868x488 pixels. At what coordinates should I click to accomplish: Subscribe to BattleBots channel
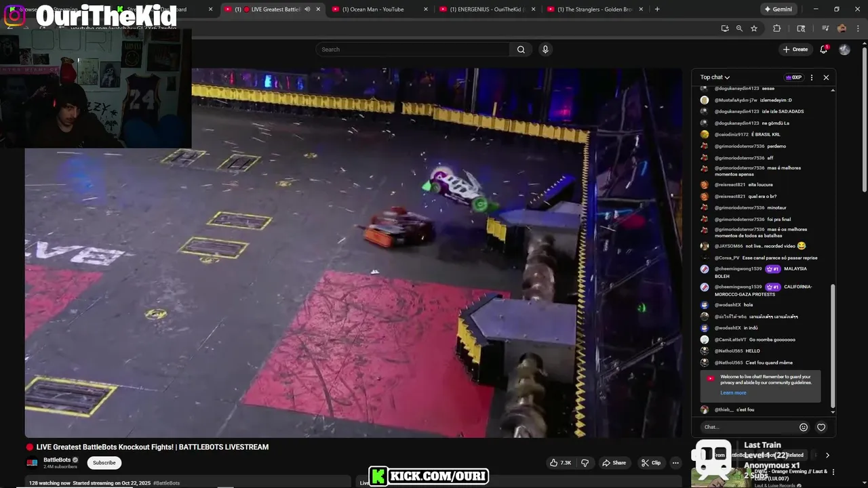pos(104,463)
